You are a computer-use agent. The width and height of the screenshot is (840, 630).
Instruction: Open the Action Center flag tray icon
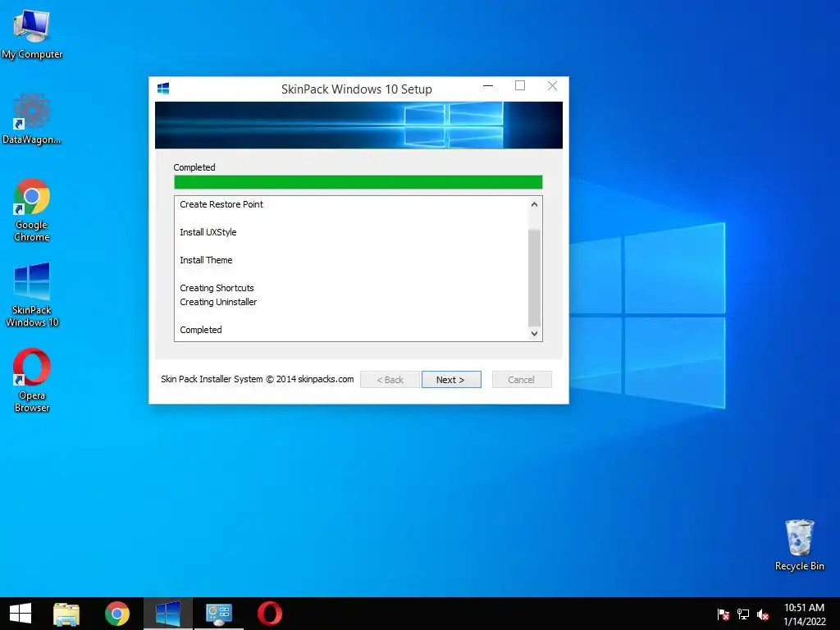point(724,614)
